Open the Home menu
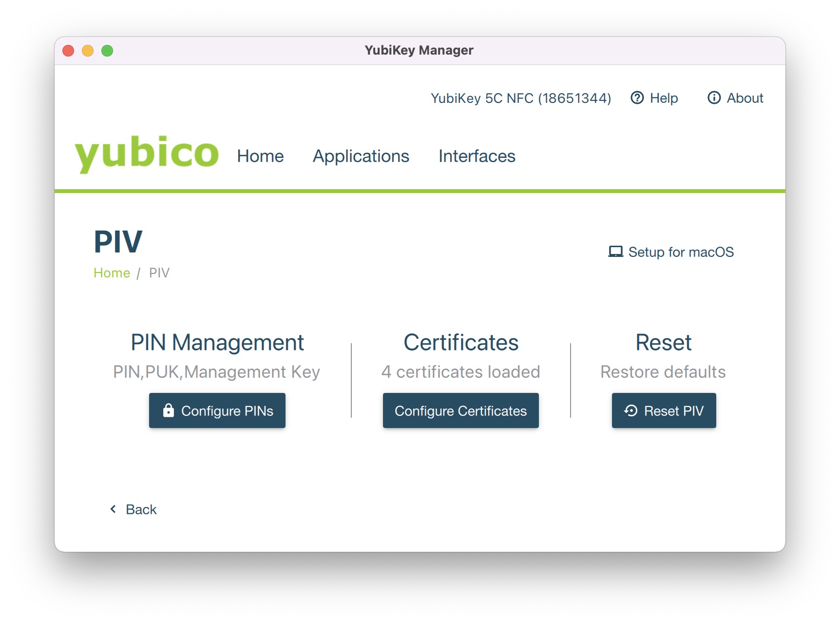The width and height of the screenshot is (840, 624). [260, 156]
